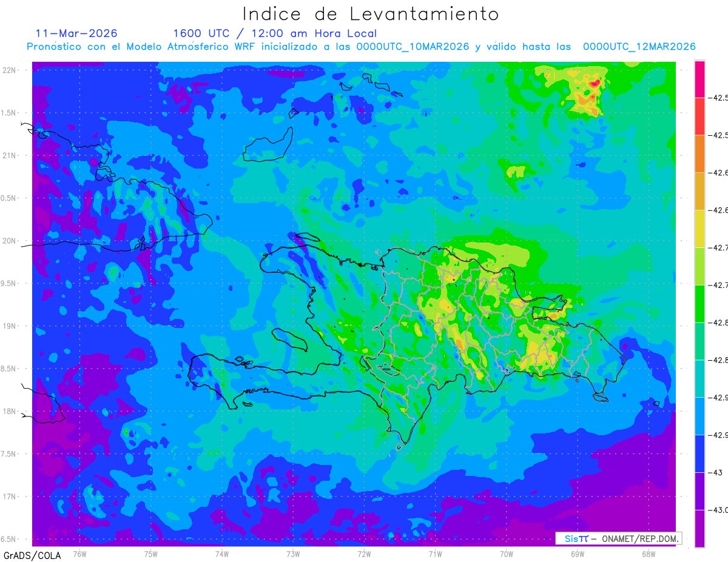
Task: Click the pure green swatch in the color bar
Action: (699, 304)
